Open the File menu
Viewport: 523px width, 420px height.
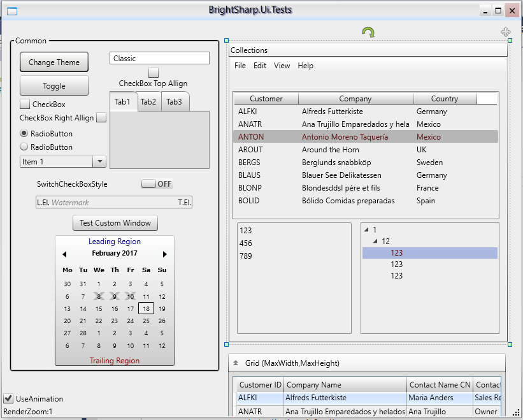240,66
